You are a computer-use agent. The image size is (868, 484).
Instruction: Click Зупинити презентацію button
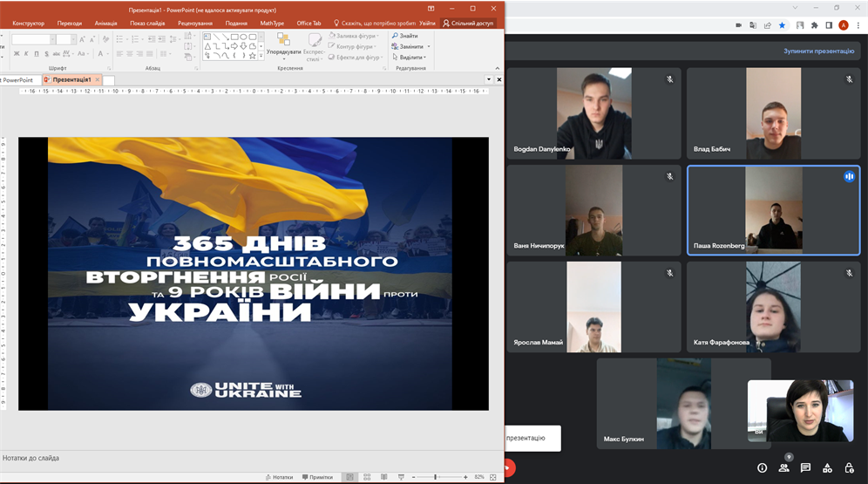click(818, 51)
